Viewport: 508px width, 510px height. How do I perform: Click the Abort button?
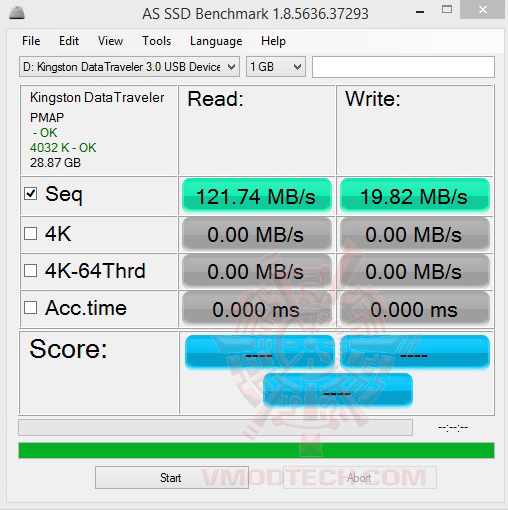point(360,478)
